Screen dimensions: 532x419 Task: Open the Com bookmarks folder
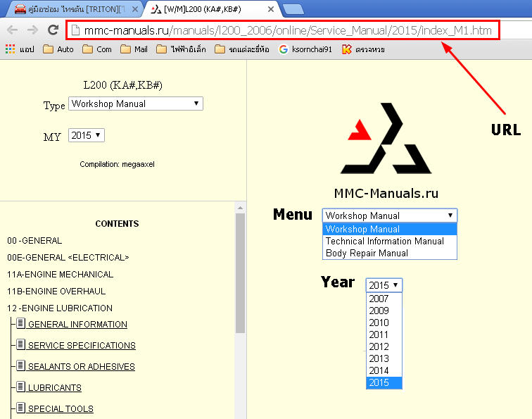97,49
